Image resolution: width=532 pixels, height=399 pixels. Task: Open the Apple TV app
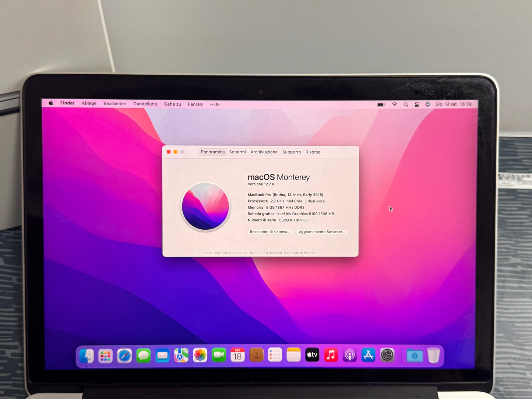tap(312, 355)
